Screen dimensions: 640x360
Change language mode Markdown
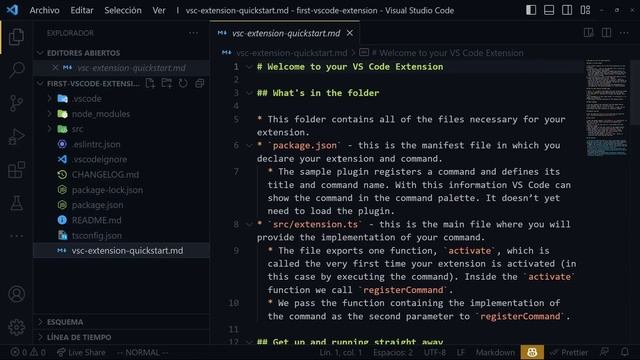[x=495, y=352]
